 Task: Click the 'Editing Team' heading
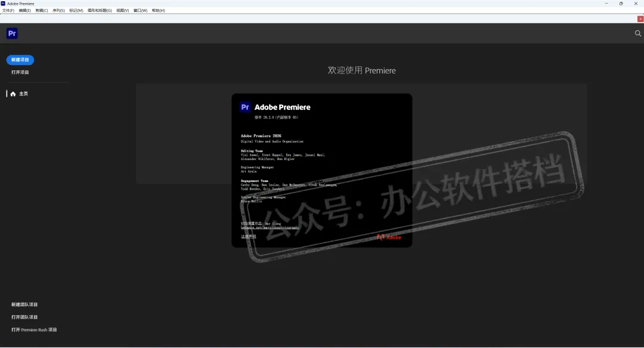252,151
